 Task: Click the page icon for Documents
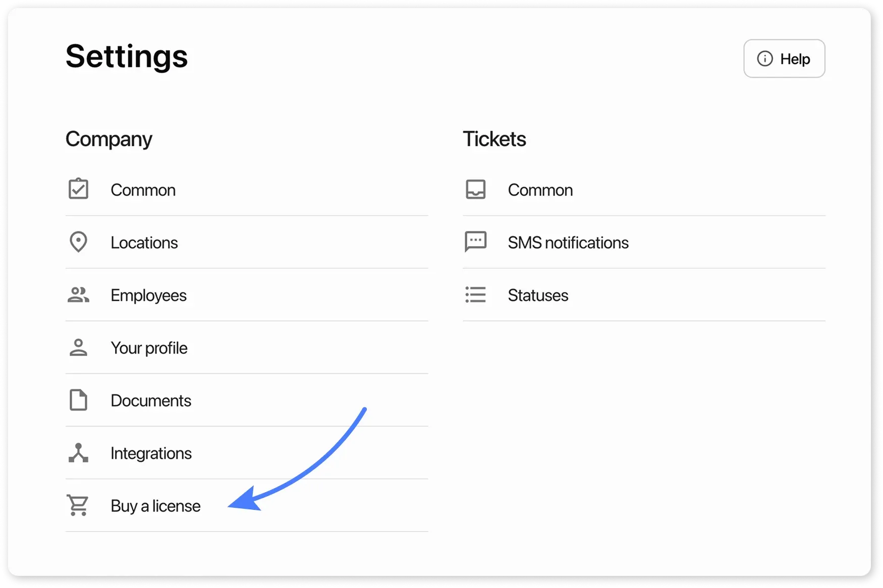[x=78, y=400]
